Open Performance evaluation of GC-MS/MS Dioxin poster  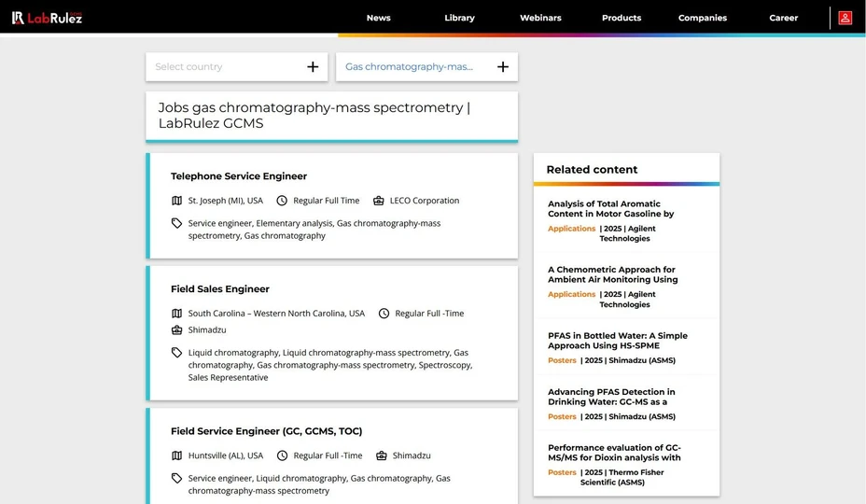[614, 453]
